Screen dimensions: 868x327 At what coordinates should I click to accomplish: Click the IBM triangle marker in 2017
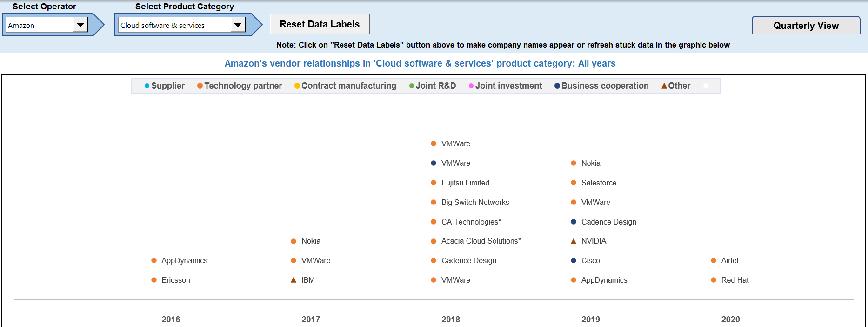pyautogui.click(x=294, y=280)
